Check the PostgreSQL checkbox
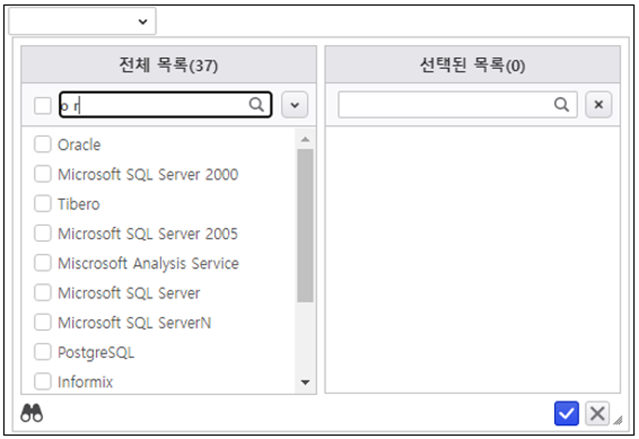The image size is (639, 439). pos(43,352)
